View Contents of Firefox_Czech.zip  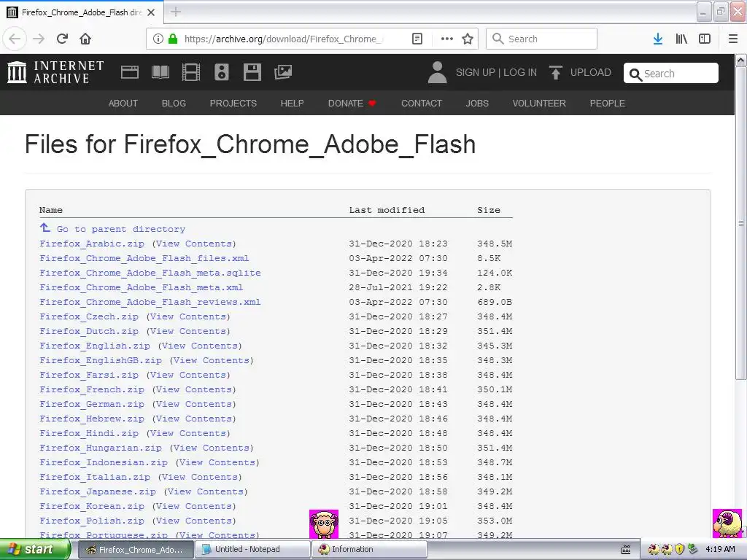coord(188,316)
